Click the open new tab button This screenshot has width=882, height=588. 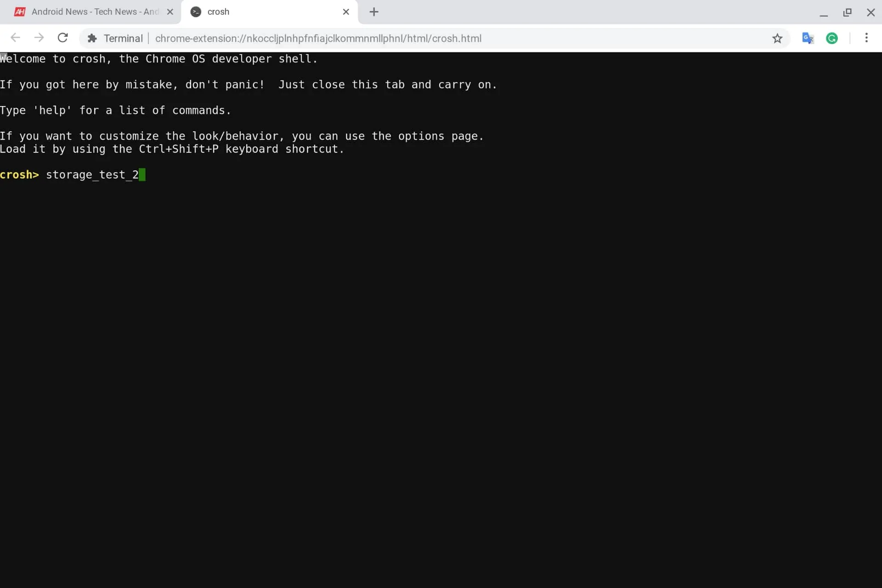coord(373,11)
